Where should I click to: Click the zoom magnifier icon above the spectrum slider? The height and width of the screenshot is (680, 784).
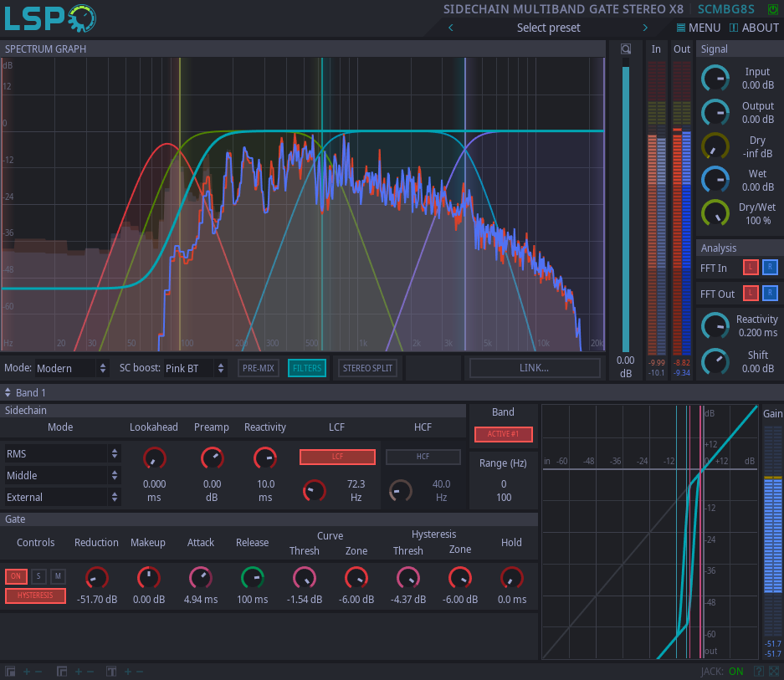625,49
